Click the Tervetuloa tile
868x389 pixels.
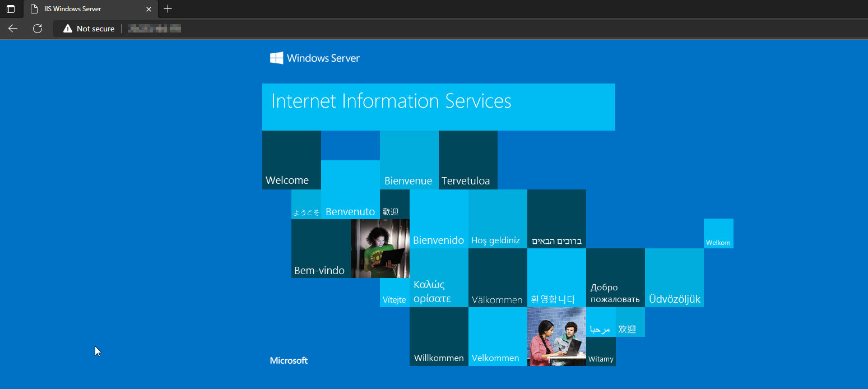click(468, 160)
